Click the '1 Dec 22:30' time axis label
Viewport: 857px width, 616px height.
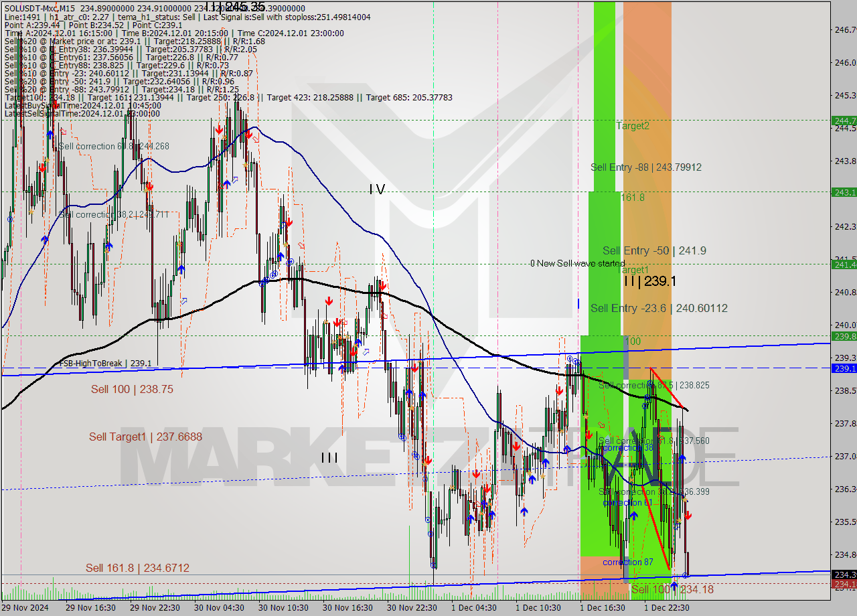pos(667,608)
